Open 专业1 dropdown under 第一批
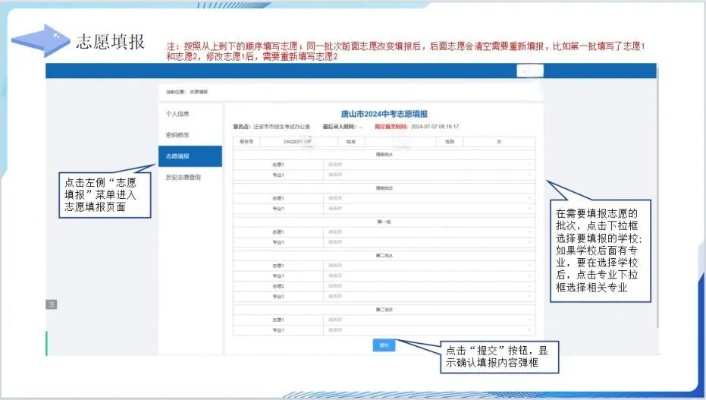The image size is (706, 400). [429, 242]
